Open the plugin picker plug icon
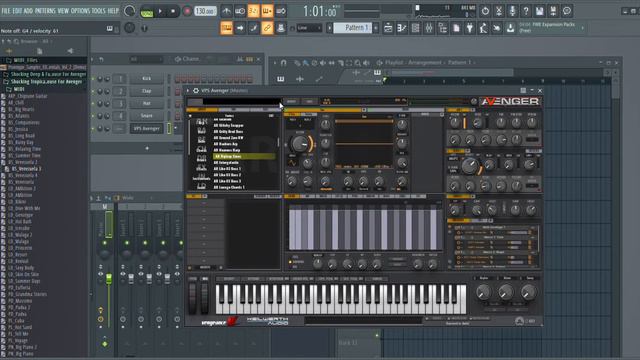The height and width of the screenshot is (360, 640). (x=470, y=28)
